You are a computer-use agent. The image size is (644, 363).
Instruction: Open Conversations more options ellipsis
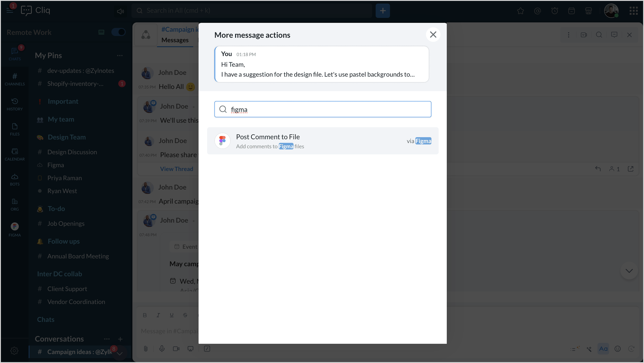click(x=107, y=339)
